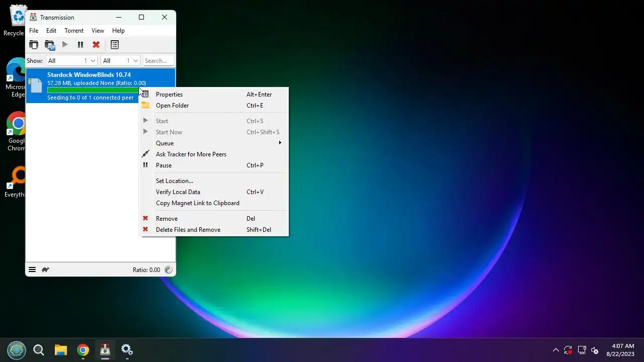
Task: Choose Properties in the context menu
Action: click(x=214, y=95)
